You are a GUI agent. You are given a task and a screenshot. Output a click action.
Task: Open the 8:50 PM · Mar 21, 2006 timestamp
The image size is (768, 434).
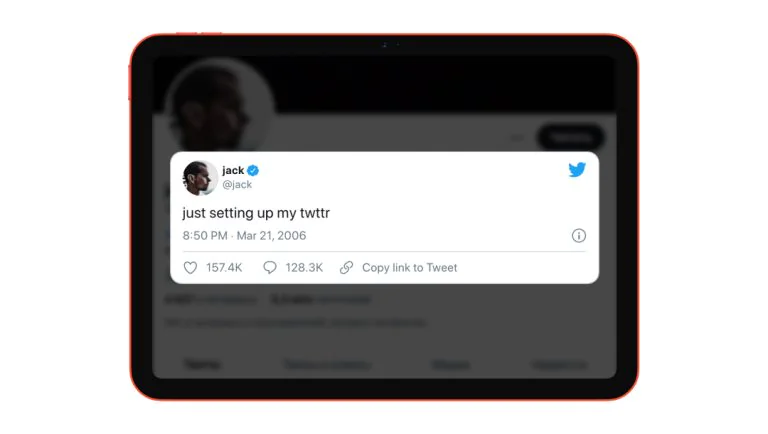(244, 236)
